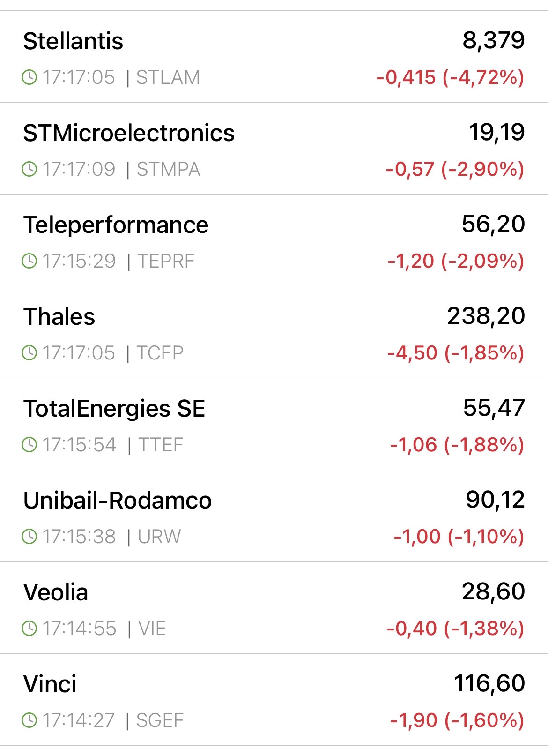Click Stellantis change -0,415 (-4,72%)

[x=450, y=77]
